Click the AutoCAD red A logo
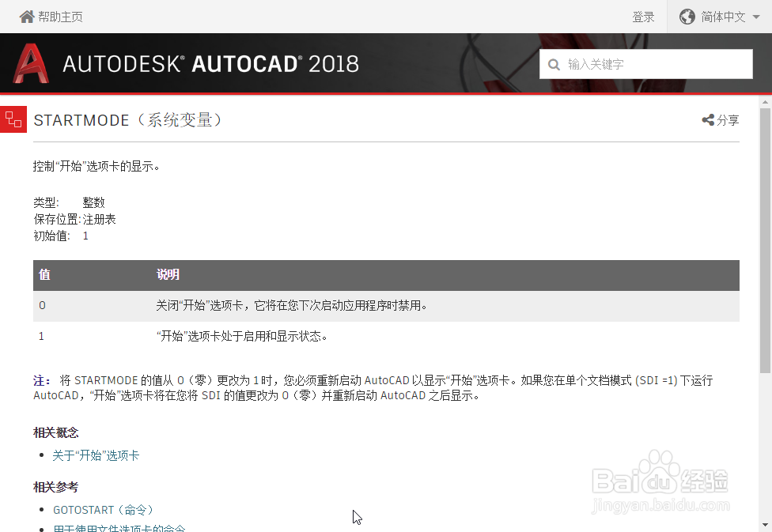The width and height of the screenshot is (772, 532). pyautogui.click(x=31, y=63)
